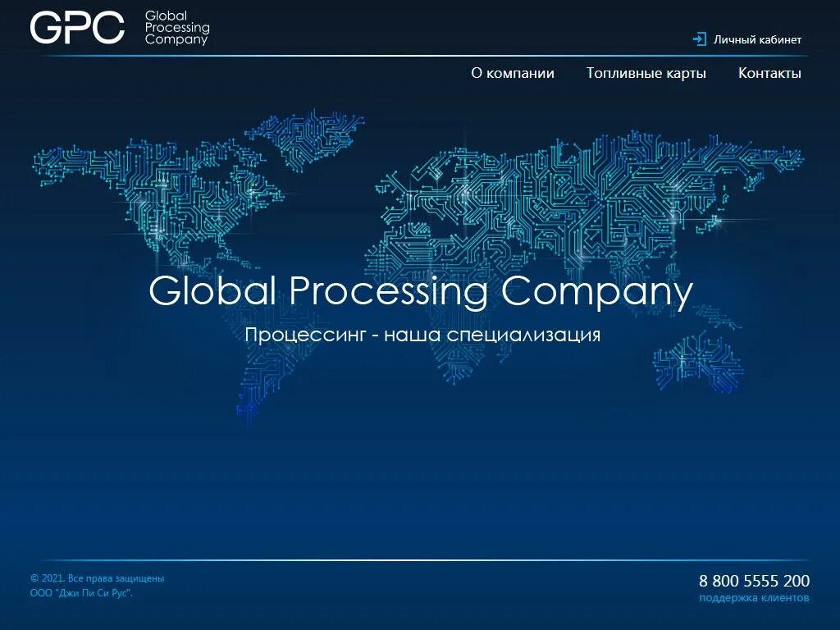Image resolution: width=840 pixels, height=630 pixels.
Task: Open the Контакты page
Action: coord(769,73)
